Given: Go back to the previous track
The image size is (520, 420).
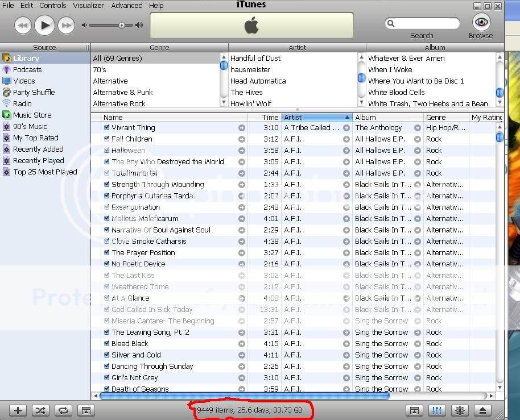Looking at the screenshot, I should point(23,25).
